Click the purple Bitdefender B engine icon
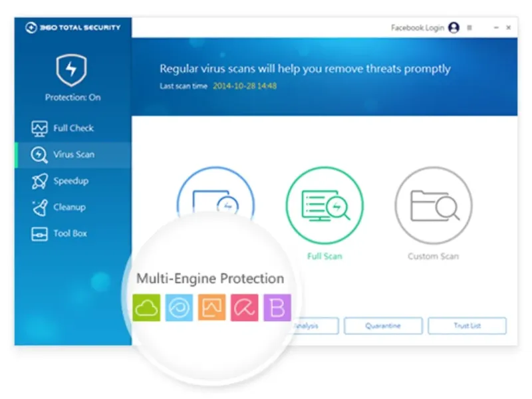532x399 pixels. coord(277,308)
